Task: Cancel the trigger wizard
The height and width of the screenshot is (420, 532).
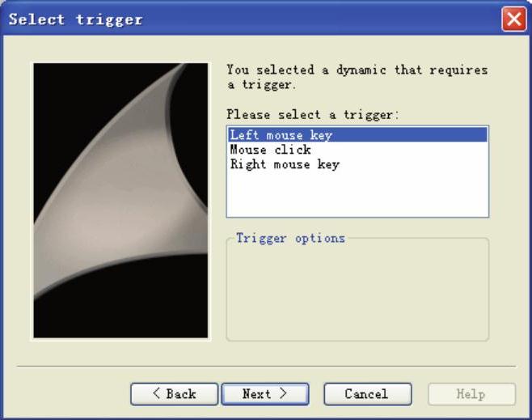Action: tap(368, 394)
